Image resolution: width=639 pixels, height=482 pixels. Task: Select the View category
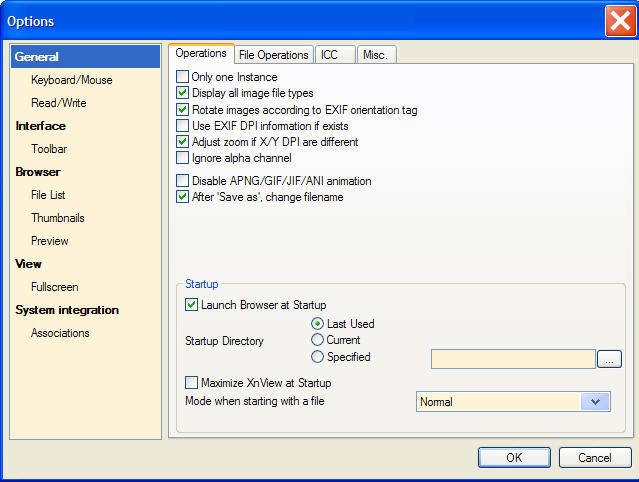28,264
